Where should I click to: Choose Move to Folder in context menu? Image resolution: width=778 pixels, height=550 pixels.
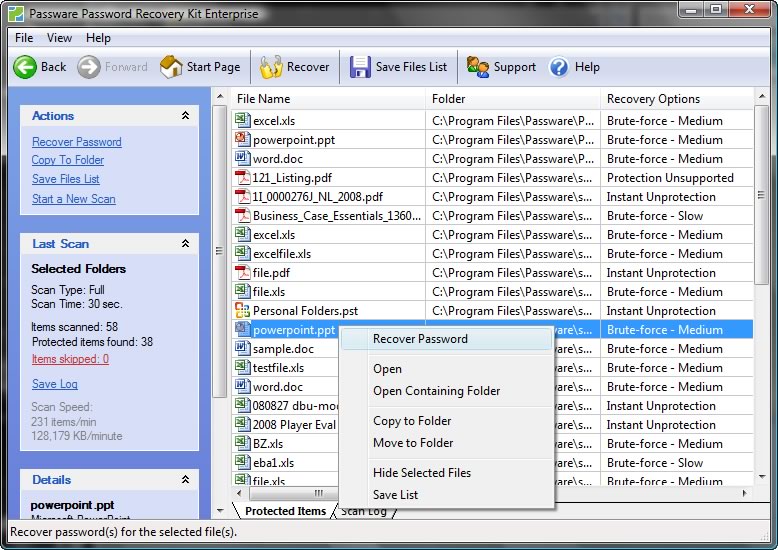pos(447,442)
